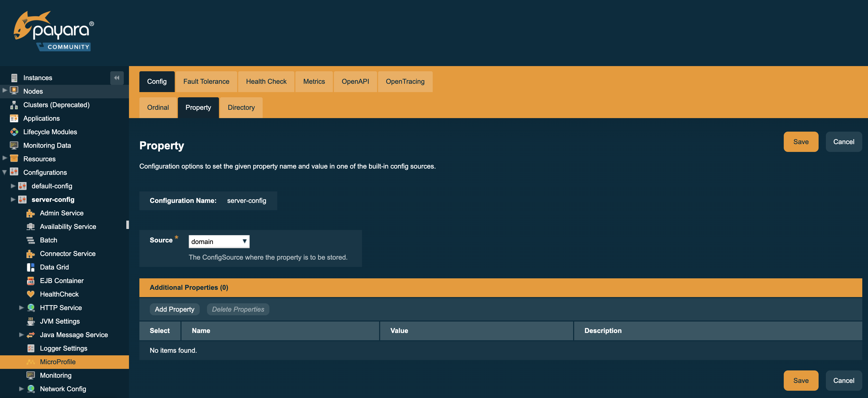Select the domain dropdown source
The image size is (868, 398).
(x=218, y=241)
